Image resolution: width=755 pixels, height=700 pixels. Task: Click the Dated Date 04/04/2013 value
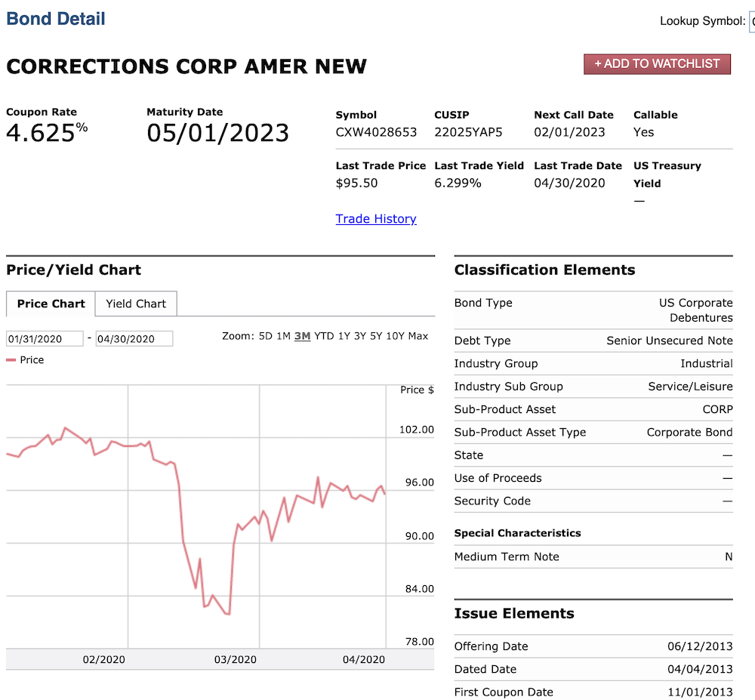700,669
